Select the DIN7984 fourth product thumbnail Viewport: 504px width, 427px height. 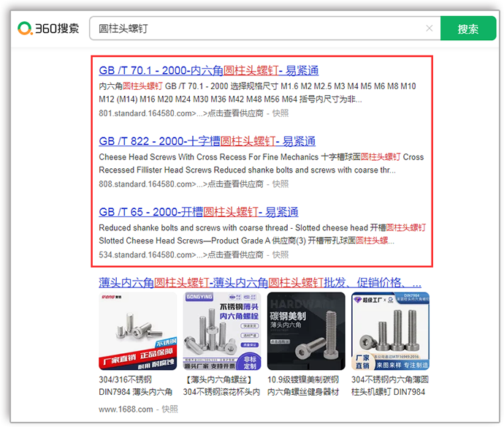tap(390, 331)
